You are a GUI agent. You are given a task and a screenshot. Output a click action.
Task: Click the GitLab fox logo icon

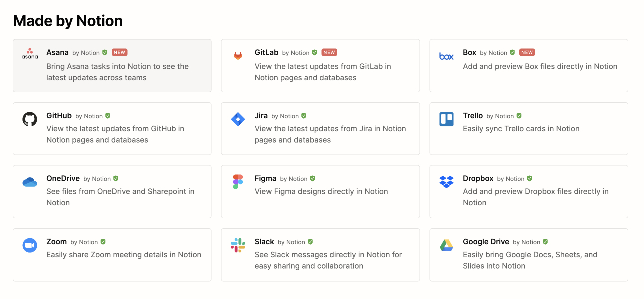pos(238,56)
